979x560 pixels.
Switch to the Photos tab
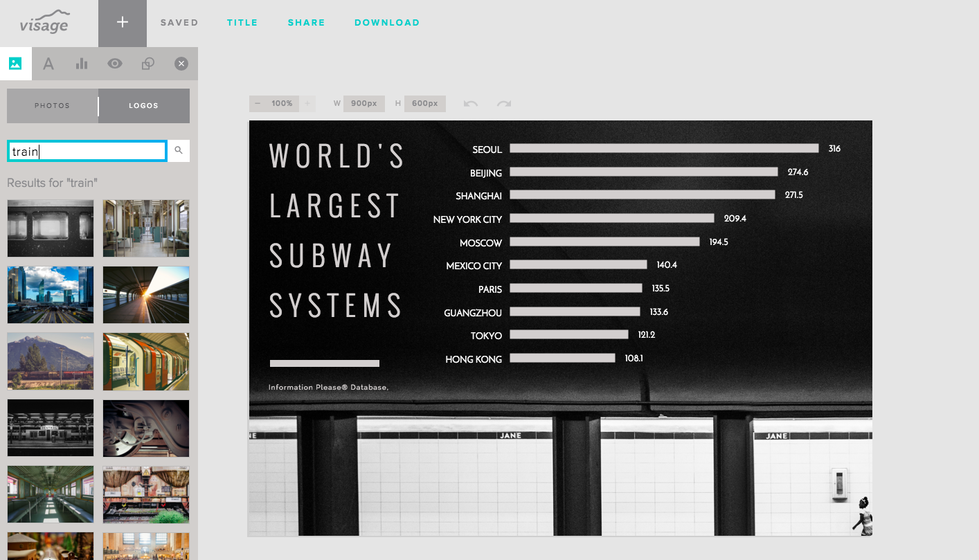53,106
